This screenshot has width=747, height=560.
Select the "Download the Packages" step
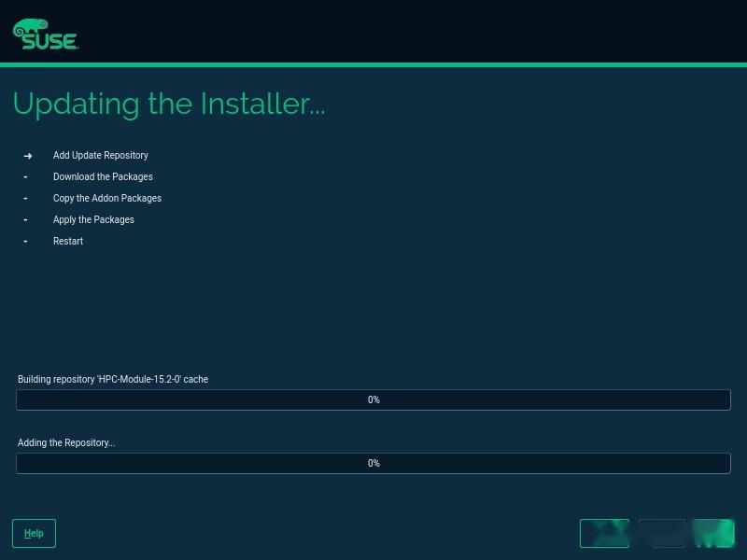[103, 176]
